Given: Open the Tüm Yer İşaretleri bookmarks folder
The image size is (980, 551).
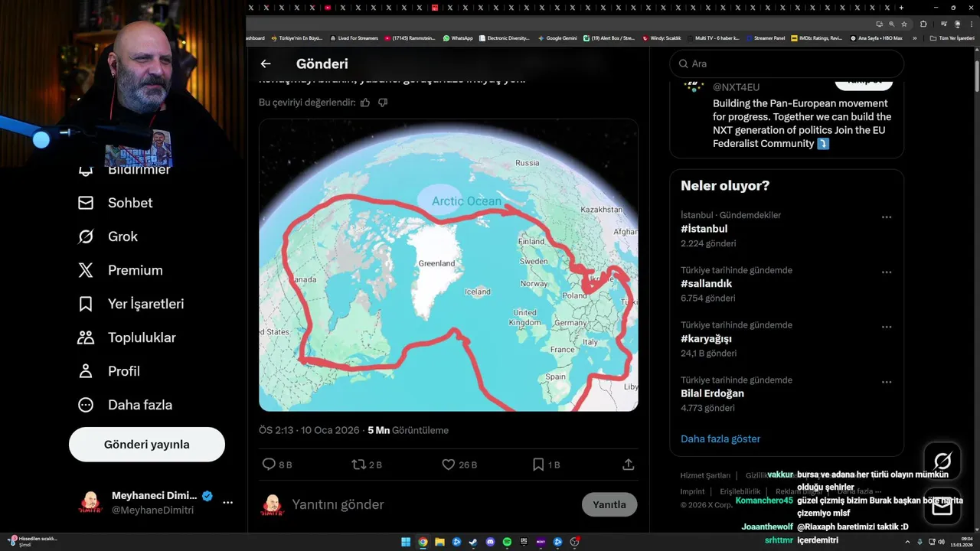Looking at the screenshot, I should click(x=952, y=37).
